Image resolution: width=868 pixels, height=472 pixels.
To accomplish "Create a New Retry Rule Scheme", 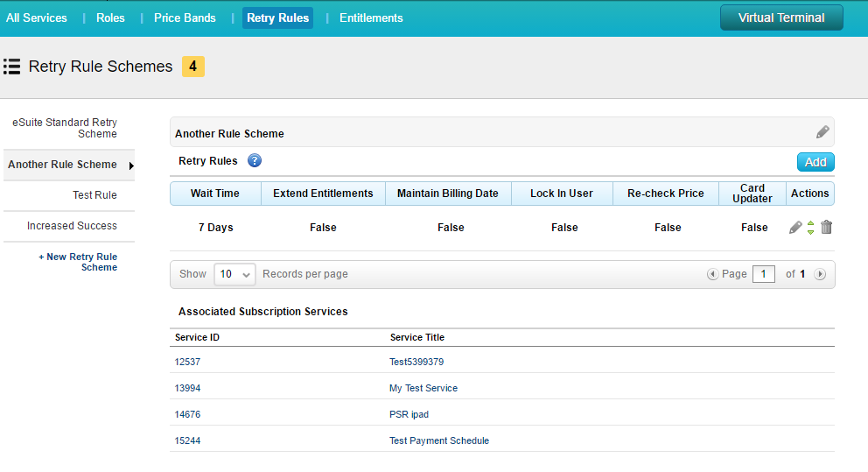I will (79, 262).
